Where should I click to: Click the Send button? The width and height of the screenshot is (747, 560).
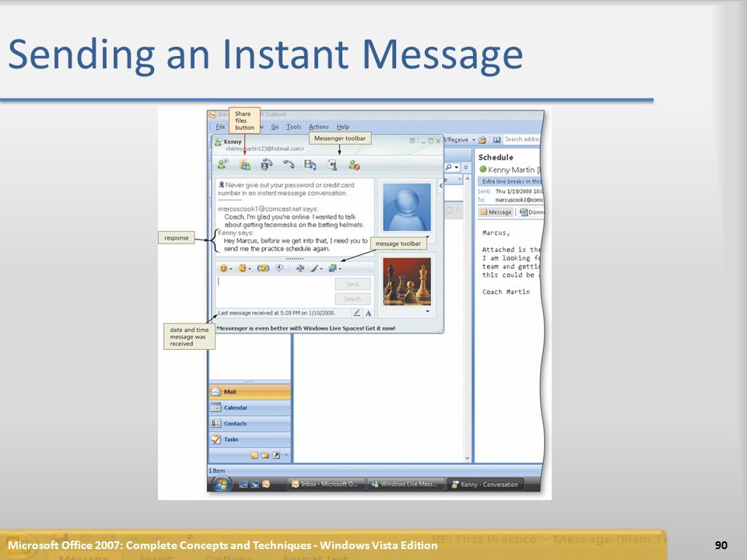352,284
